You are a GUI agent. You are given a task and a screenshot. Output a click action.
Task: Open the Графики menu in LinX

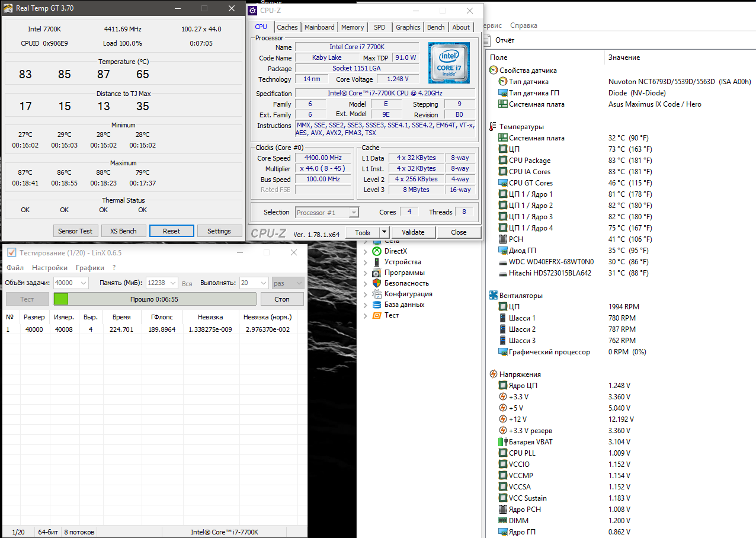pos(90,268)
